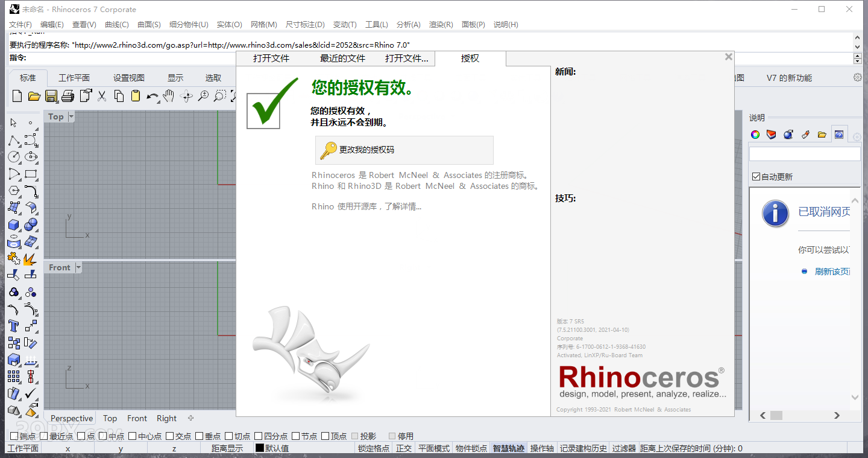Click the 更改我的授权码 button

[404, 150]
